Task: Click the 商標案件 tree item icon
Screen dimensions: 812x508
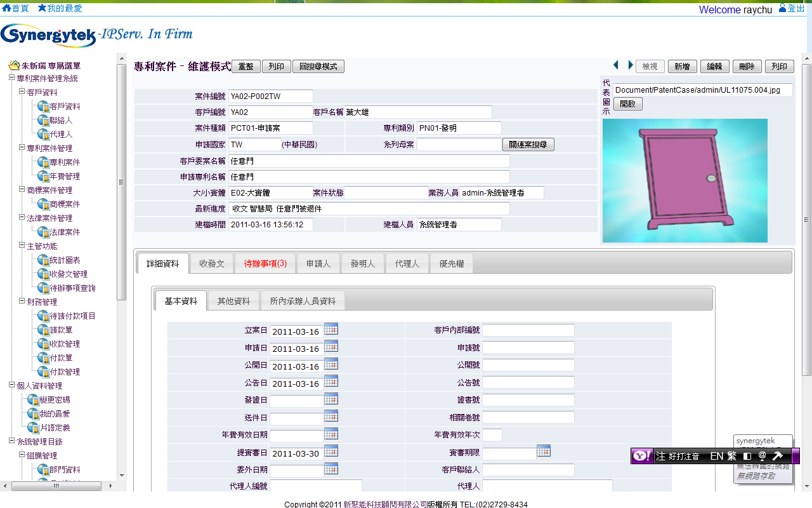Action: (43, 204)
